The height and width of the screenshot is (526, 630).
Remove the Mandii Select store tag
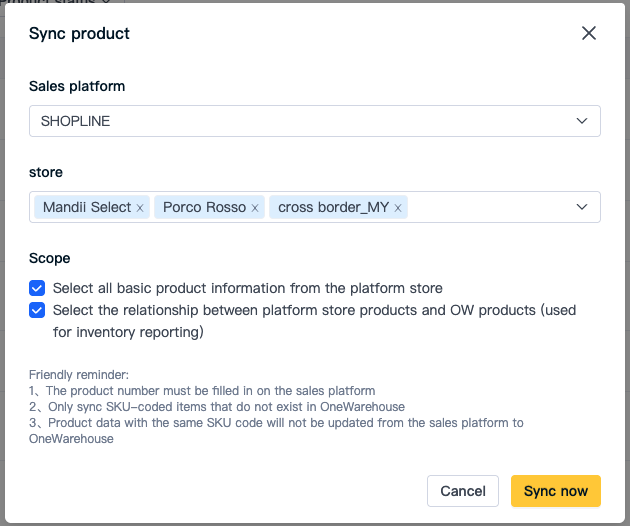pyautogui.click(x=140, y=208)
